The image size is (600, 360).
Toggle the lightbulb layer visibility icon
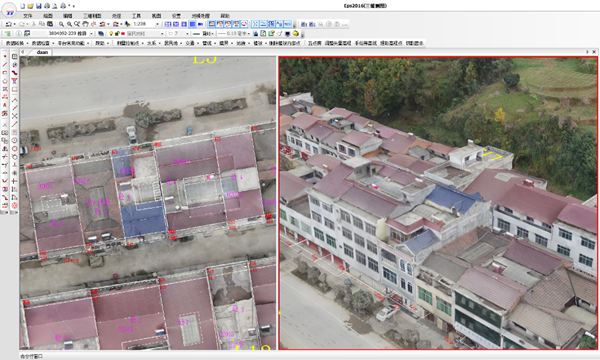(x=111, y=34)
